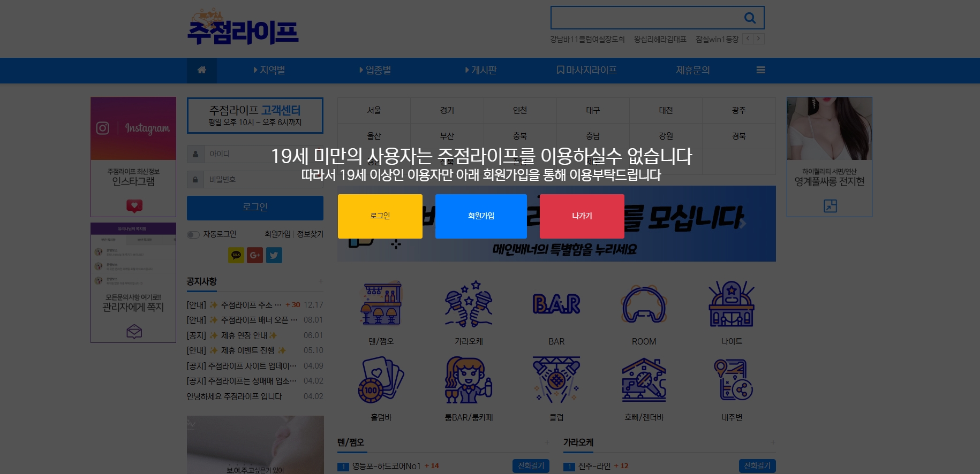
Task: Click the envelope icon under 관리자에게 쪽지
Action: coord(134,332)
